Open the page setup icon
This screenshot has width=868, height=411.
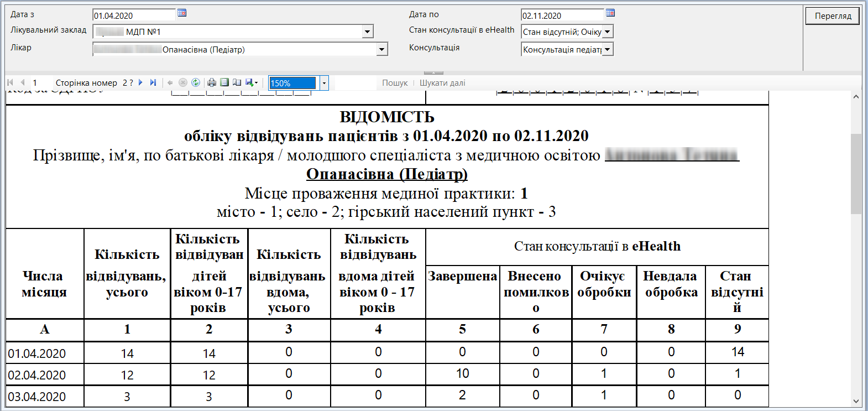pos(237,82)
